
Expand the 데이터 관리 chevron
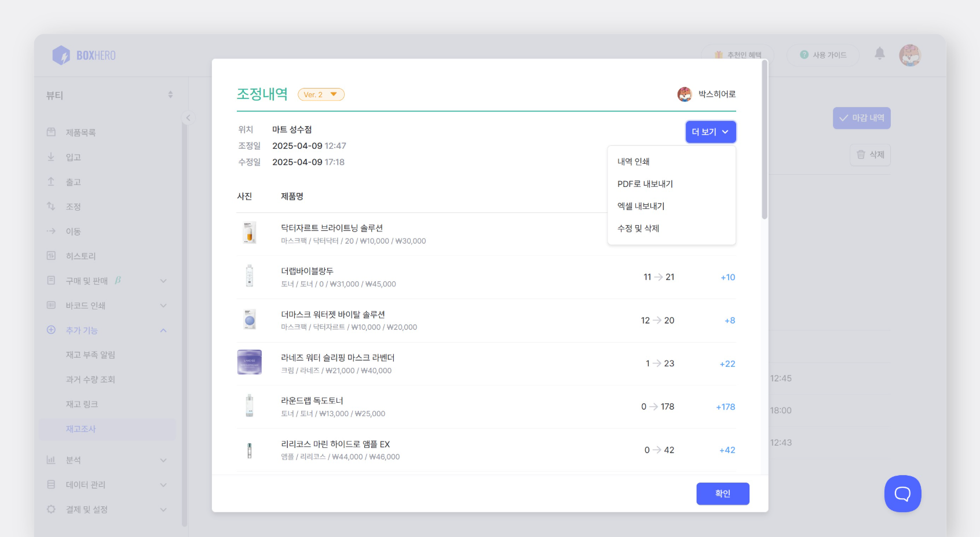pos(163,485)
